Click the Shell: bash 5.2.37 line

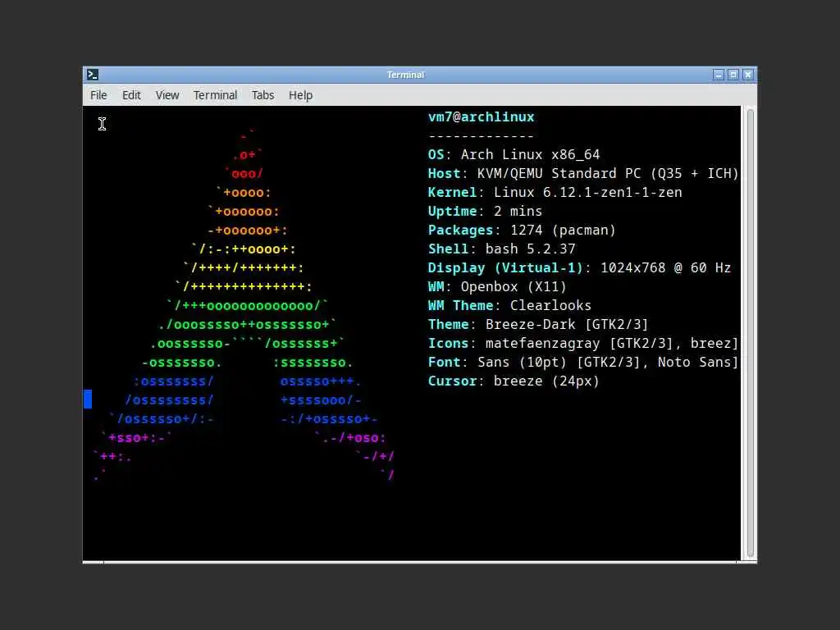click(x=501, y=249)
